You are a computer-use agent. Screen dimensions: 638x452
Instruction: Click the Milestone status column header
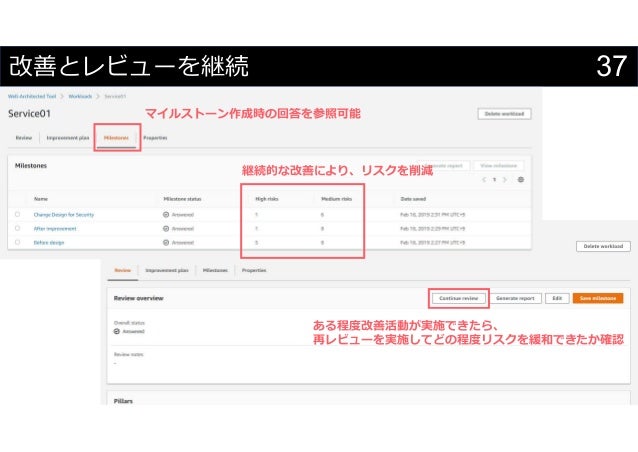click(182, 199)
